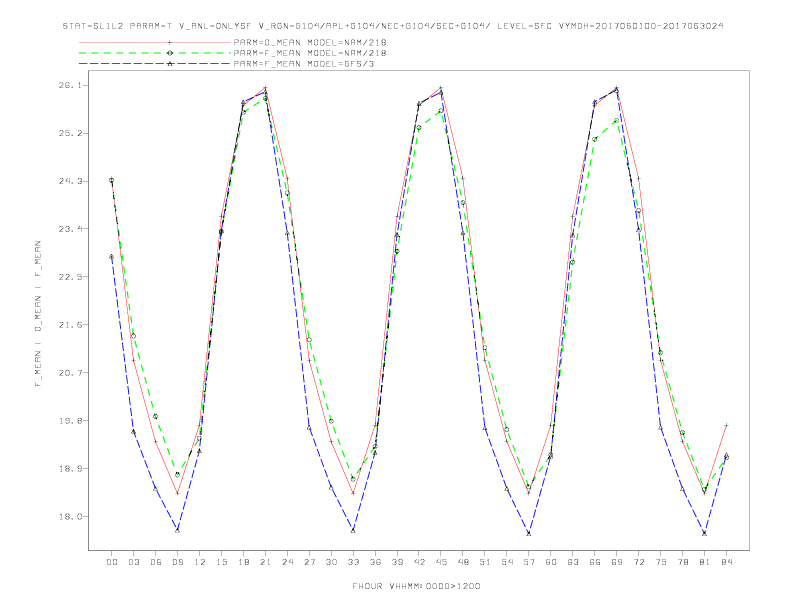Image resolution: width=792 pixels, height=612 pixels.
Task: Click the x-axis tick label '75'
Action: tap(661, 562)
